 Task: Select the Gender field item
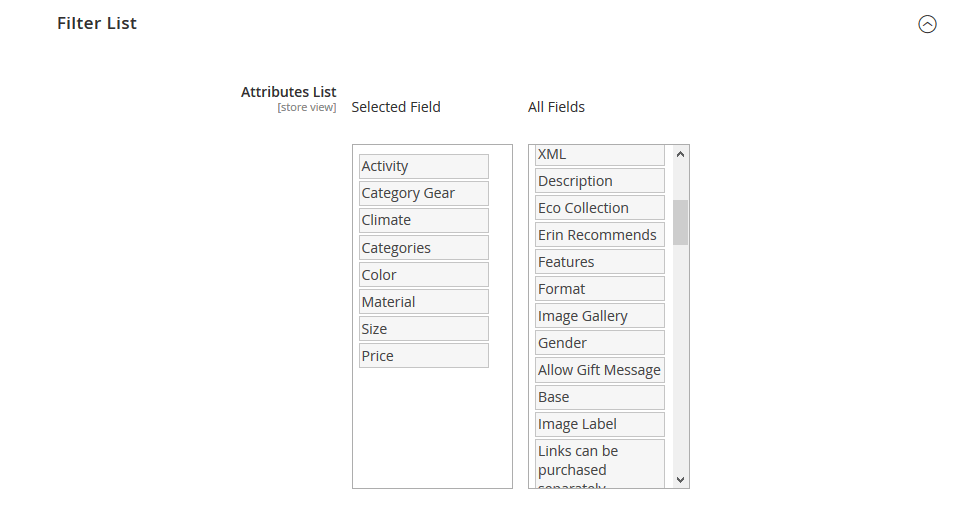tap(600, 343)
